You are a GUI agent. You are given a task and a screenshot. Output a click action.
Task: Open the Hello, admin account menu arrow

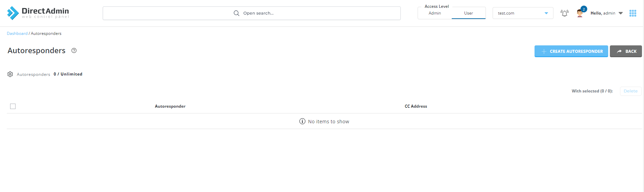pyautogui.click(x=621, y=13)
